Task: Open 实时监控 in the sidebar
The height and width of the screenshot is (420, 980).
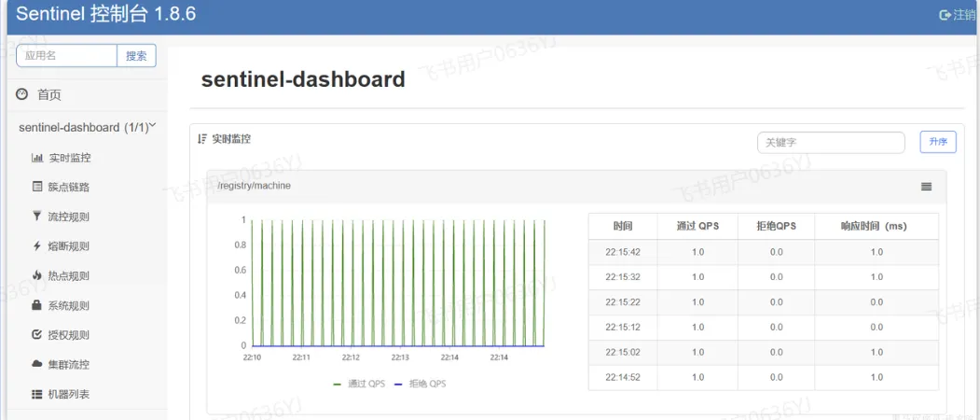Action: [69, 158]
